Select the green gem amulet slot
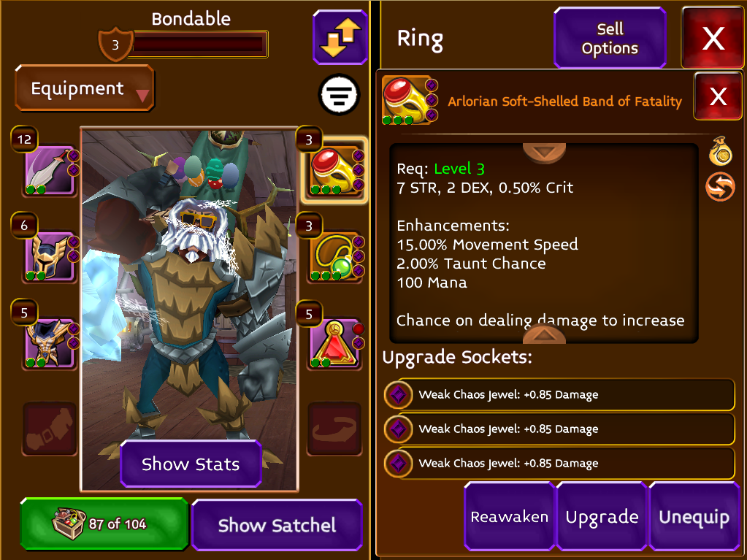The width and height of the screenshot is (747, 560). [335, 257]
